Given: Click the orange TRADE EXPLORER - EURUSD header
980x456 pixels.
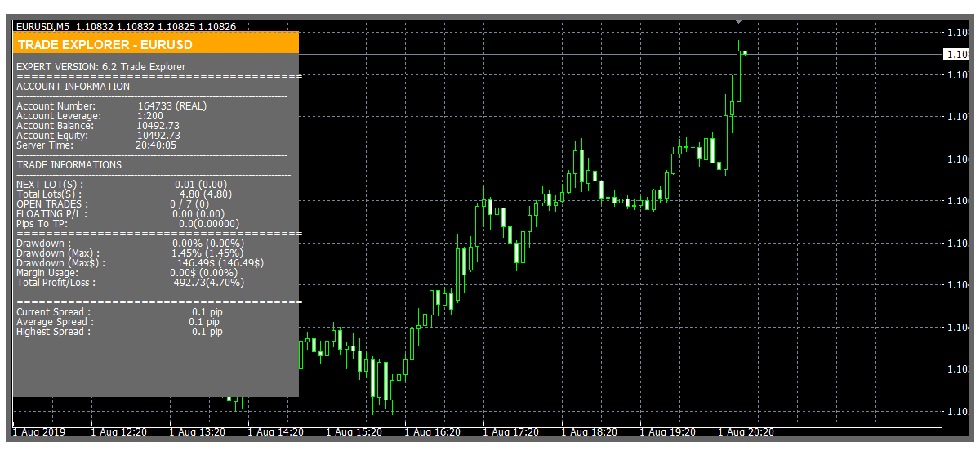Looking at the screenshot, I should tap(155, 44).
